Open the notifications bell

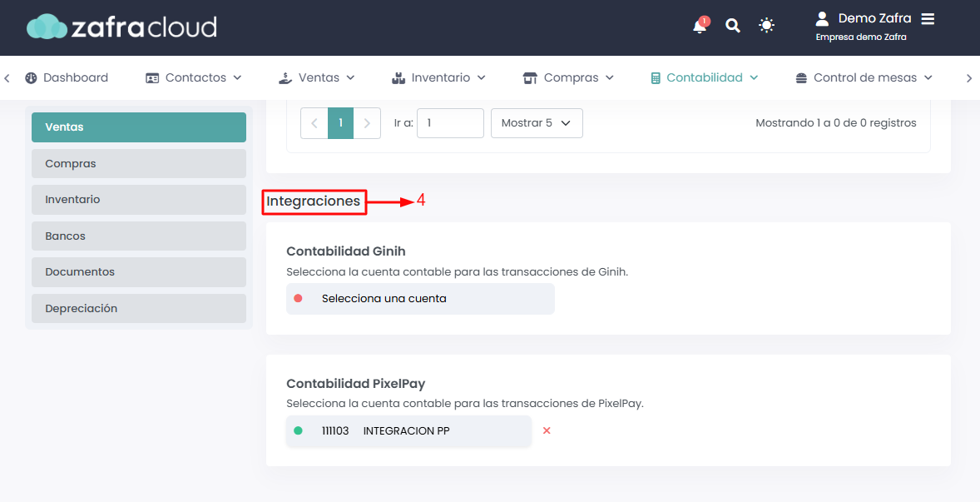click(700, 26)
